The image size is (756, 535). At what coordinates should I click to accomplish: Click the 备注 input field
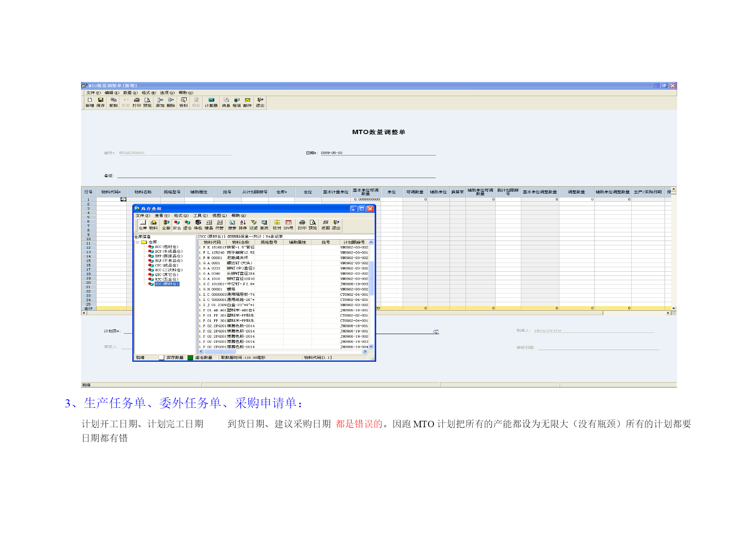click(x=276, y=175)
